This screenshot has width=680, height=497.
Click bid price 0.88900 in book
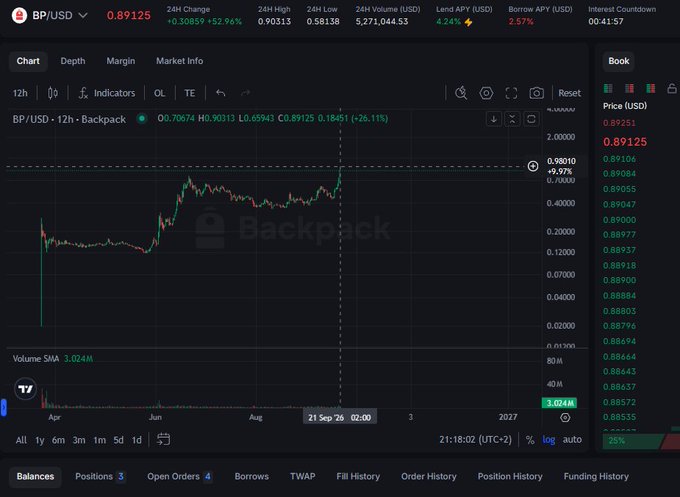coord(619,281)
